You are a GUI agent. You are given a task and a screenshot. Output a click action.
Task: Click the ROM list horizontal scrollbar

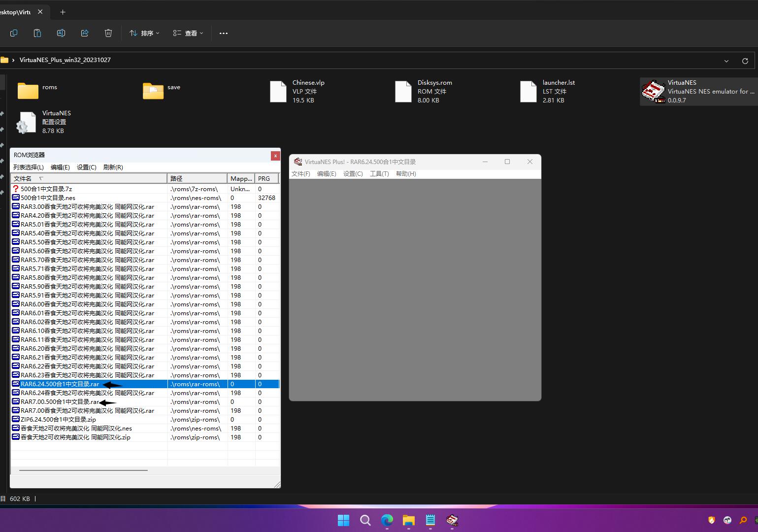tap(83, 470)
